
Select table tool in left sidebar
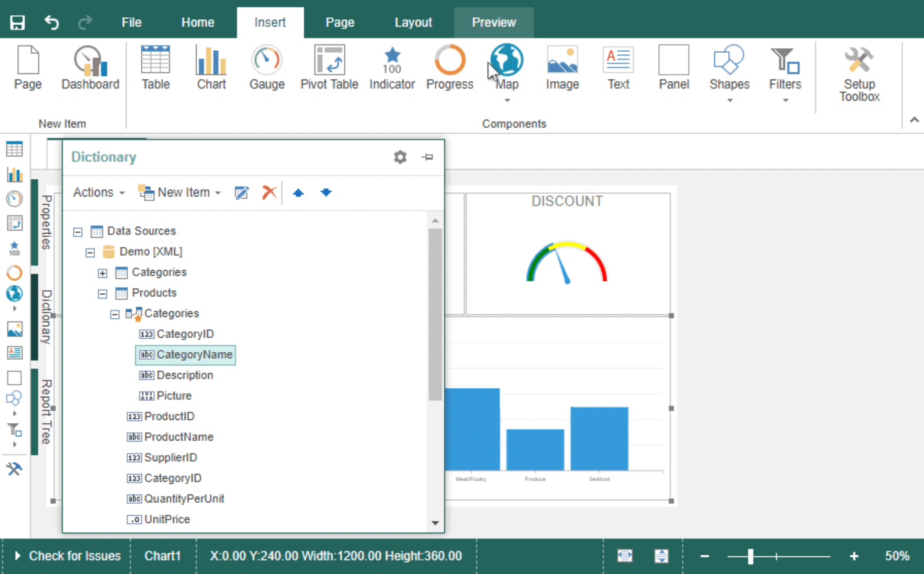click(x=14, y=149)
